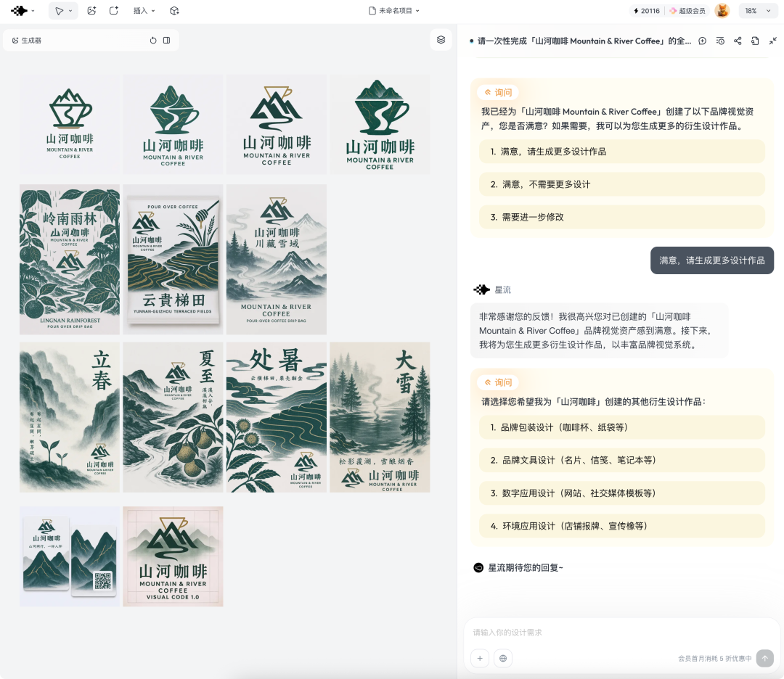Screen dimensions: 784x679
Task: Select the pointer selection tool
Action: coord(59,10)
